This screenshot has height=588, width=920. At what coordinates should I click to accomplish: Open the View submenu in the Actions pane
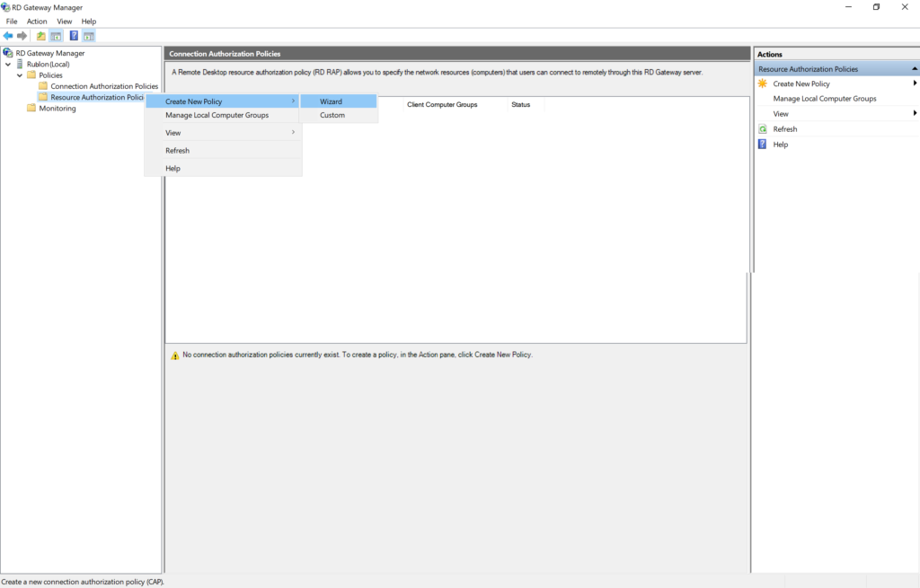click(782, 113)
